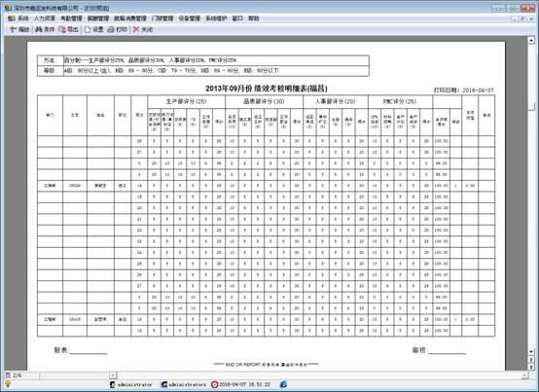Open the 考勤管理 menu
Image resolution: width=539 pixels, height=392 pixels.
point(71,18)
